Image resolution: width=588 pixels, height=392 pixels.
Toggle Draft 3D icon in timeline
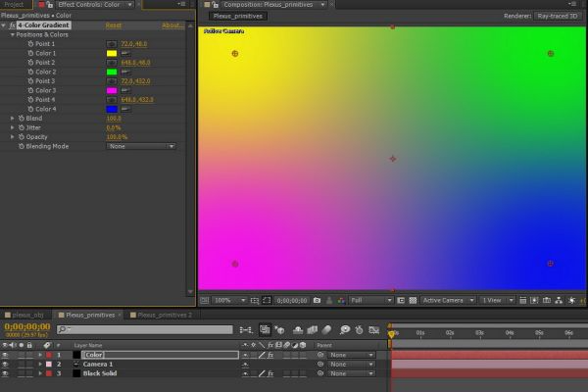[279, 329]
